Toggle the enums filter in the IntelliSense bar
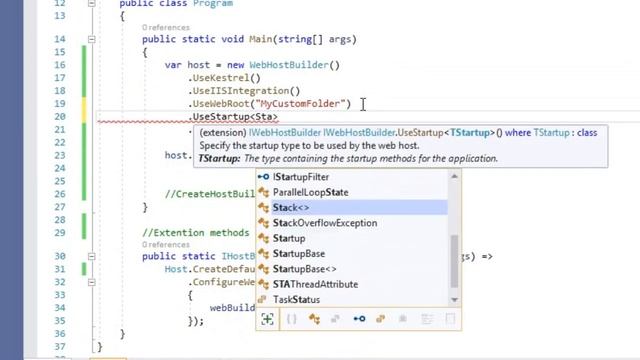Viewport: 640px width, 360px height. coord(380,319)
